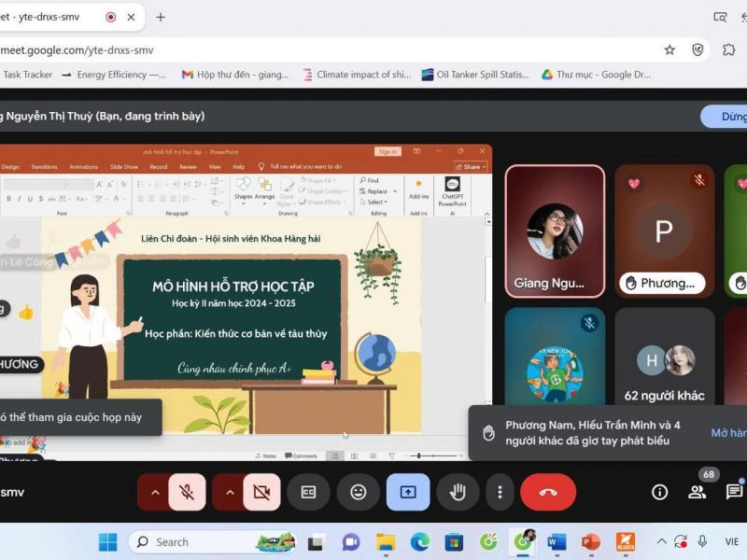The image size is (747, 560).
Task: Open Select dropdown in PowerPoint
Action: pyautogui.click(x=374, y=202)
